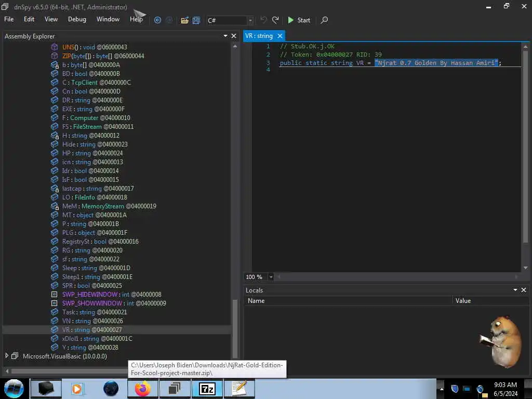532x399 pixels.
Task: Open the Debug menu
Action: pos(77,19)
